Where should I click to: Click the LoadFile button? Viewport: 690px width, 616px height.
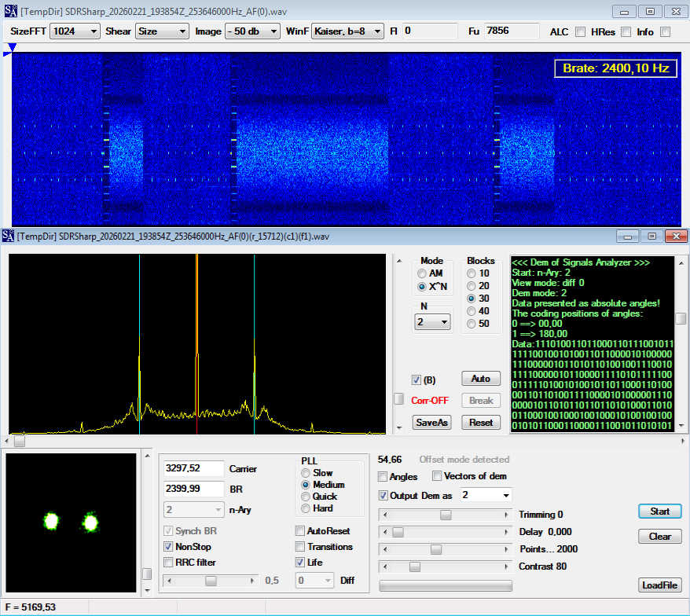point(659,585)
